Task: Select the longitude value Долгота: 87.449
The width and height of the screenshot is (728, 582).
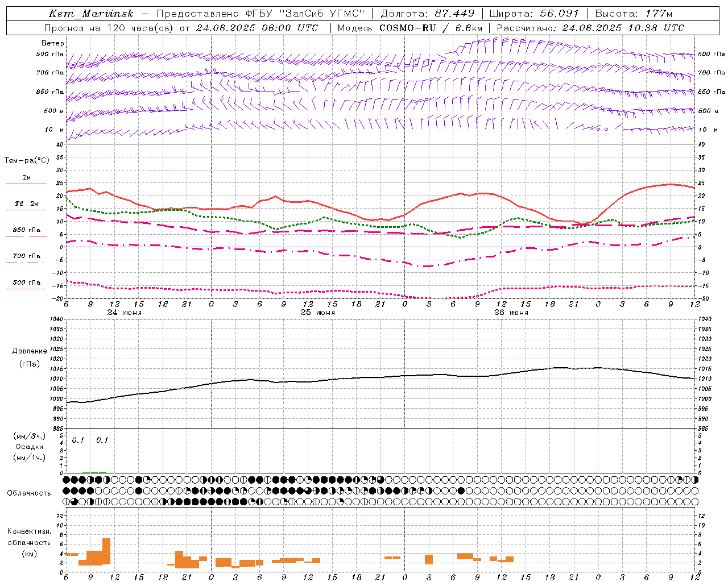Action: tap(427, 14)
